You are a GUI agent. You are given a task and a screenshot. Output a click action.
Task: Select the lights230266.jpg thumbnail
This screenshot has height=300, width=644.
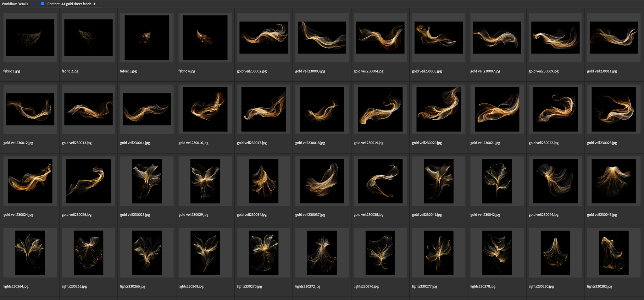click(x=147, y=253)
